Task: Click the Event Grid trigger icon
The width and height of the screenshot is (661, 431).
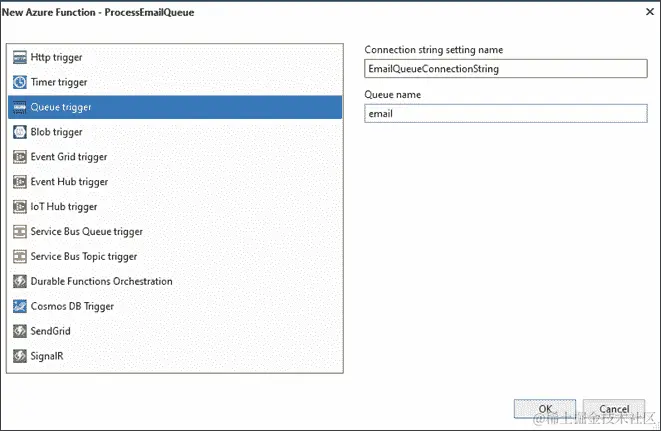Action: [x=19, y=157]
